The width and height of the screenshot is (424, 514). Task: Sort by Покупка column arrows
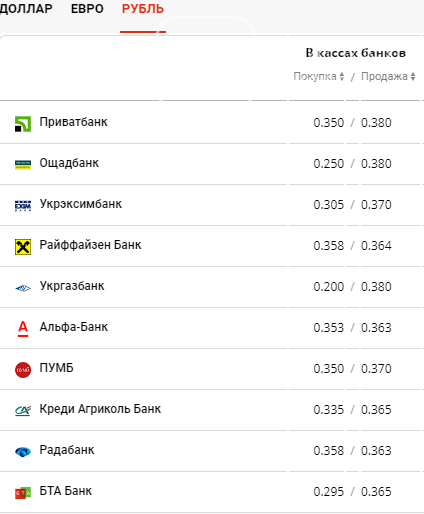(342, 76)
